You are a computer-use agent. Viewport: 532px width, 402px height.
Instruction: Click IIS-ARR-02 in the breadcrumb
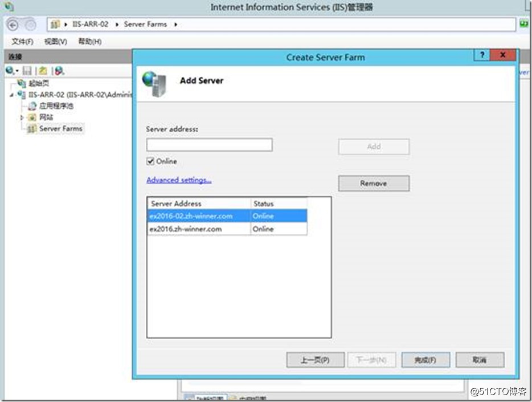[x=90, y=25]
